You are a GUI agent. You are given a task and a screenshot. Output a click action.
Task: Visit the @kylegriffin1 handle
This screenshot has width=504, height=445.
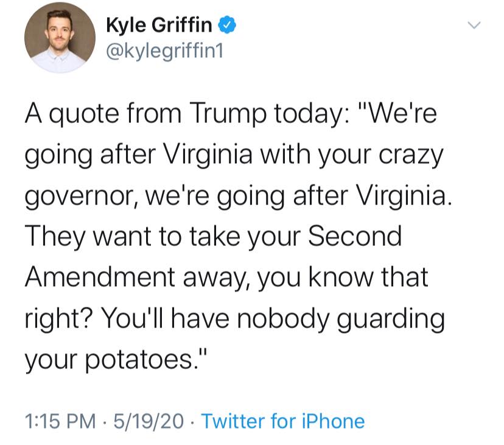(x=164, y=51)
